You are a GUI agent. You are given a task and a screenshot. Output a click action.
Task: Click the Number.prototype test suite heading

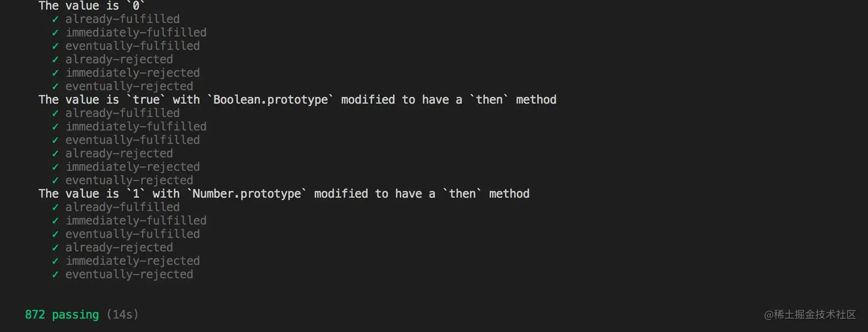coord(284,194)
